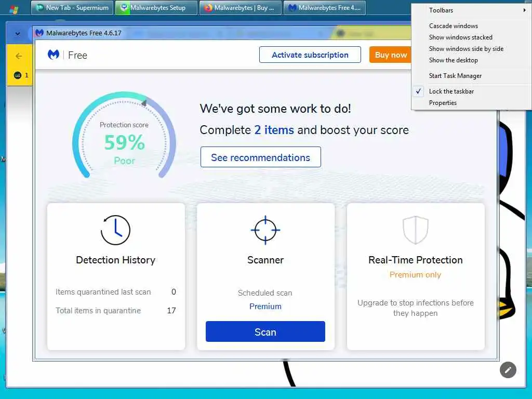Click the Detection History clock icon
532x399 pixels.
click(x=115, y=230)
